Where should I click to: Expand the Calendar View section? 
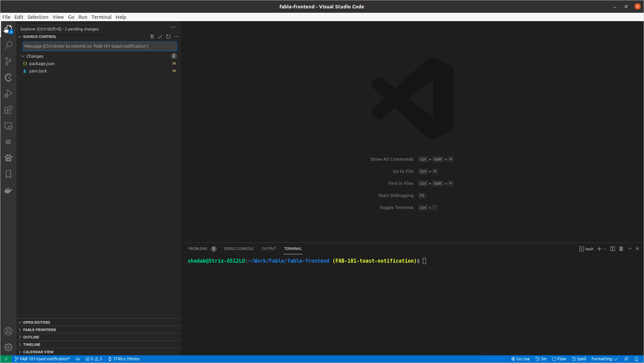pos(99,352)
